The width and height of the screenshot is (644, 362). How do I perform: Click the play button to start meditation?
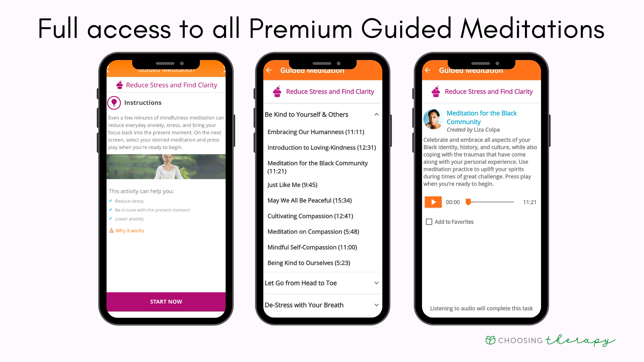433,202
